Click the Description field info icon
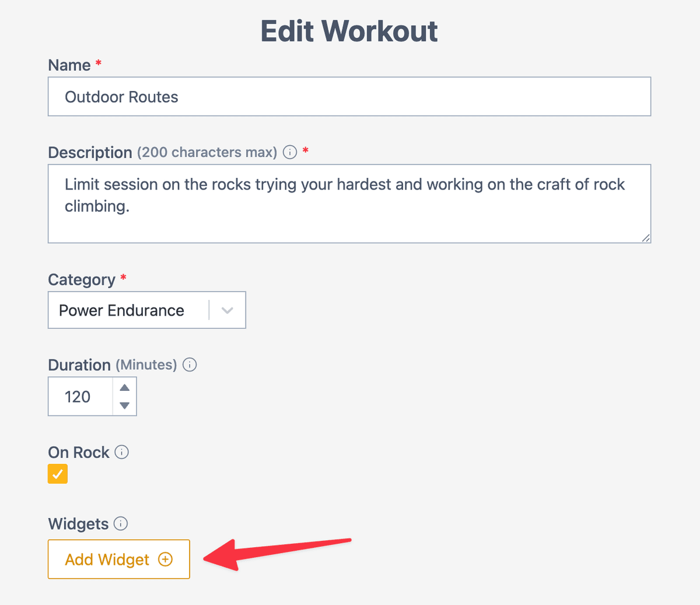This screenshot has width=700, height=605. click(290, 152)
